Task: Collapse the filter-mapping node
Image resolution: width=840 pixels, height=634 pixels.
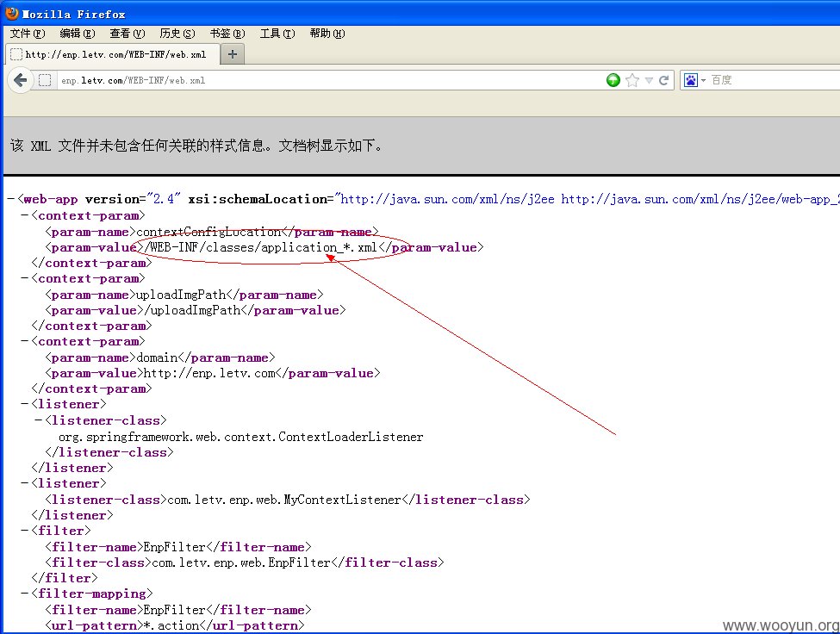Action: tap(25, 594)
